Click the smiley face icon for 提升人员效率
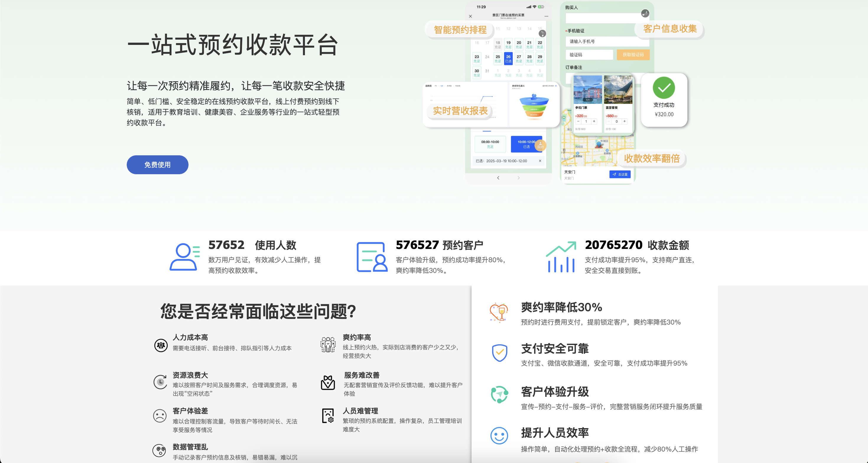 [499, 436]
